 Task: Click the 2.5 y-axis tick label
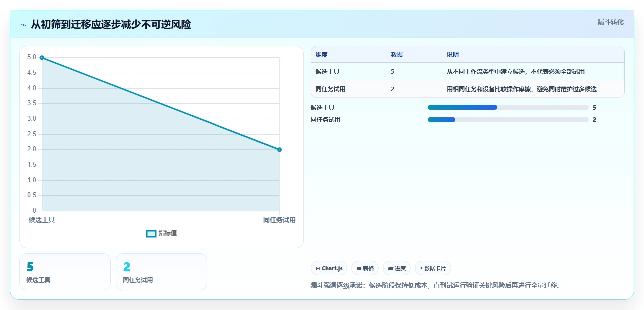(x=32, y=134)
